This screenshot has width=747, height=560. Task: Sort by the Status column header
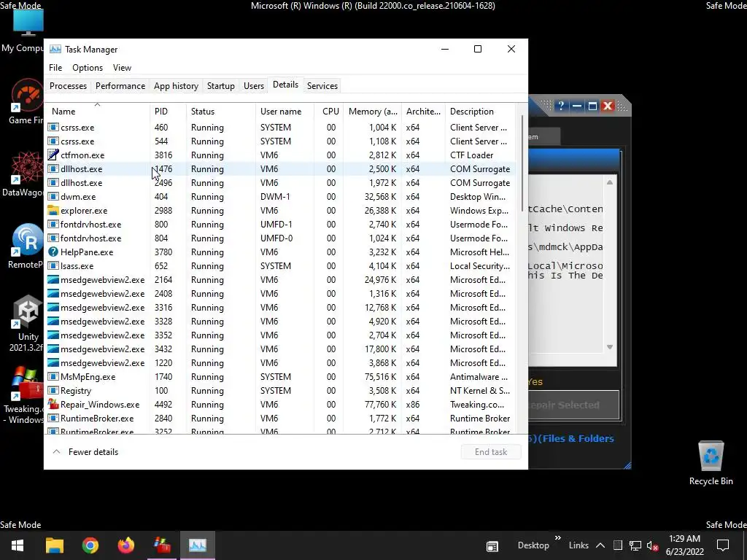221,112
